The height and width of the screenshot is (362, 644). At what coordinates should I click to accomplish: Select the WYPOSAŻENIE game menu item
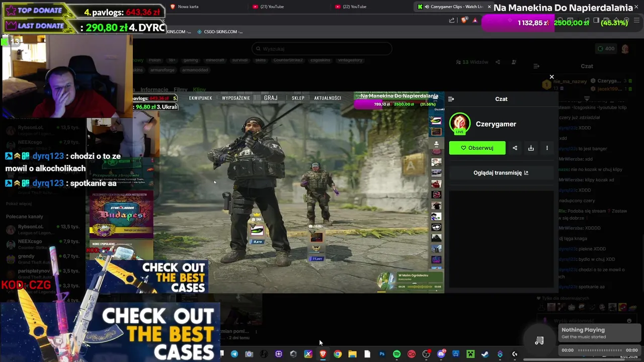coord(236,98)
